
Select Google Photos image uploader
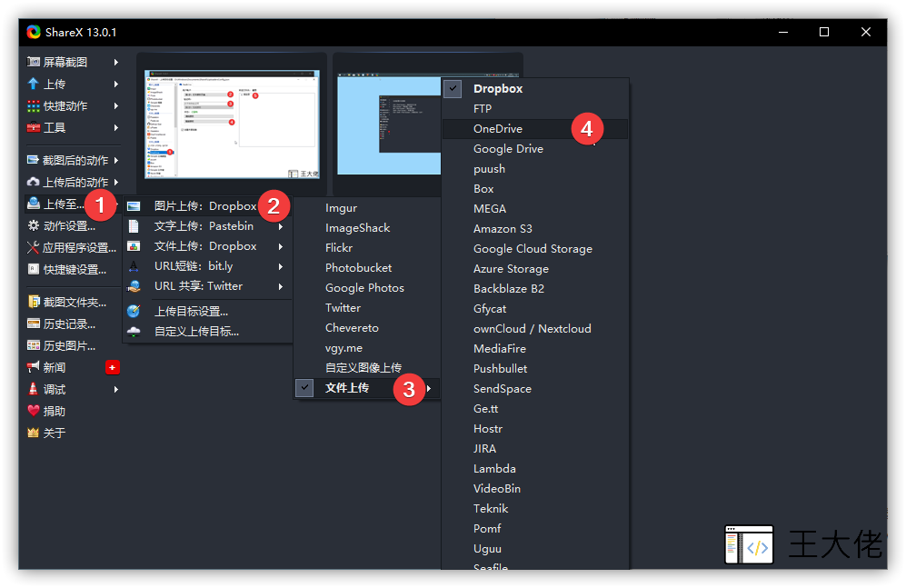[366, 288]
